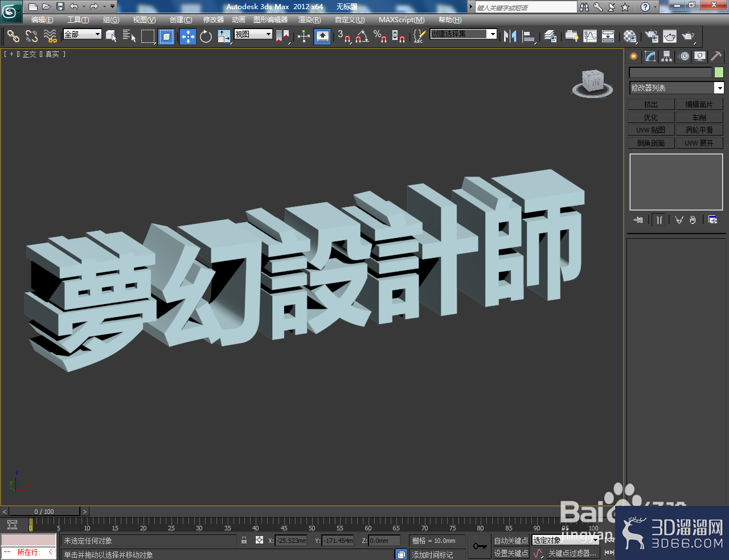This screenshot has width=729, height=560.
Task: Open the reference coordinate system dropdown 视图
Action: pos(253,34)
